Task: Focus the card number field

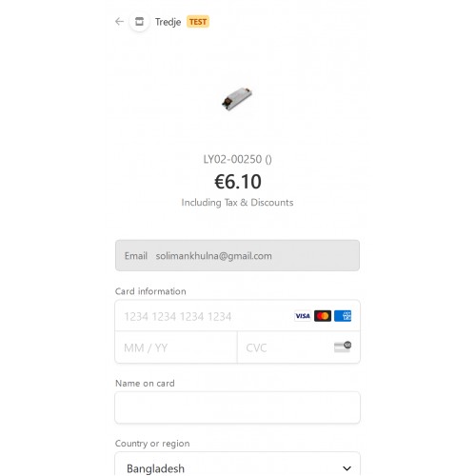Action: click(x=203, y=316)
